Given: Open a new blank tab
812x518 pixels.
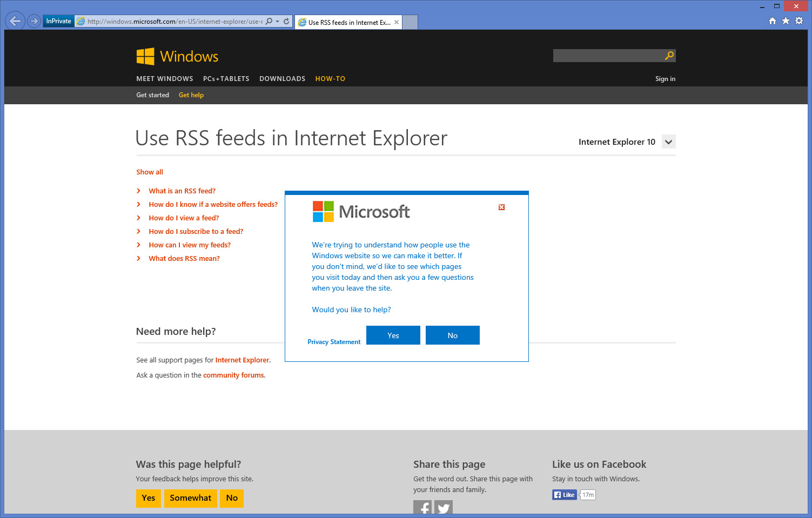Looking at the screenshot, I should (411, 22).
